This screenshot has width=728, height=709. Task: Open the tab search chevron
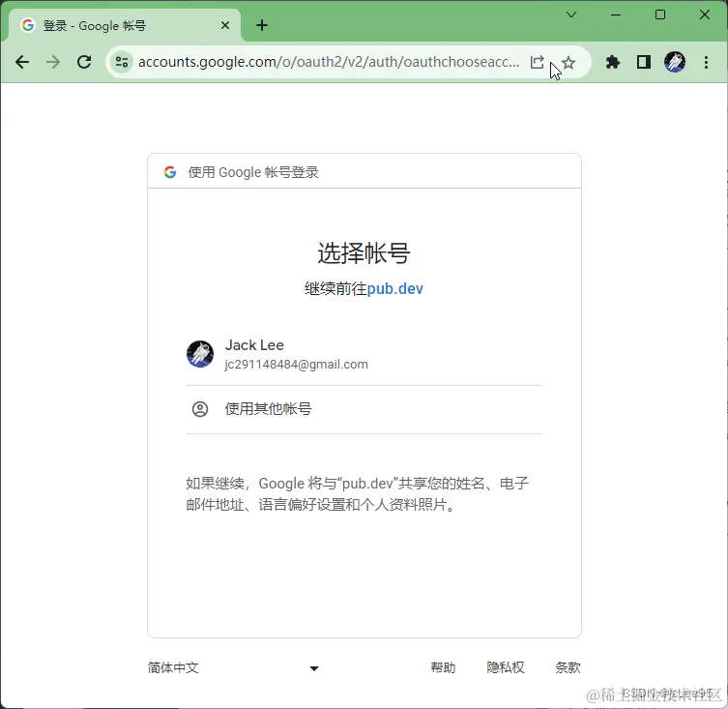pyautogui.click(x=571, y=15)
